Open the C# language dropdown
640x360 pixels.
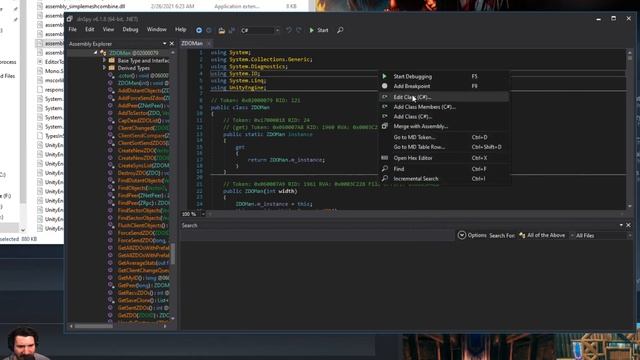point(260,30)
